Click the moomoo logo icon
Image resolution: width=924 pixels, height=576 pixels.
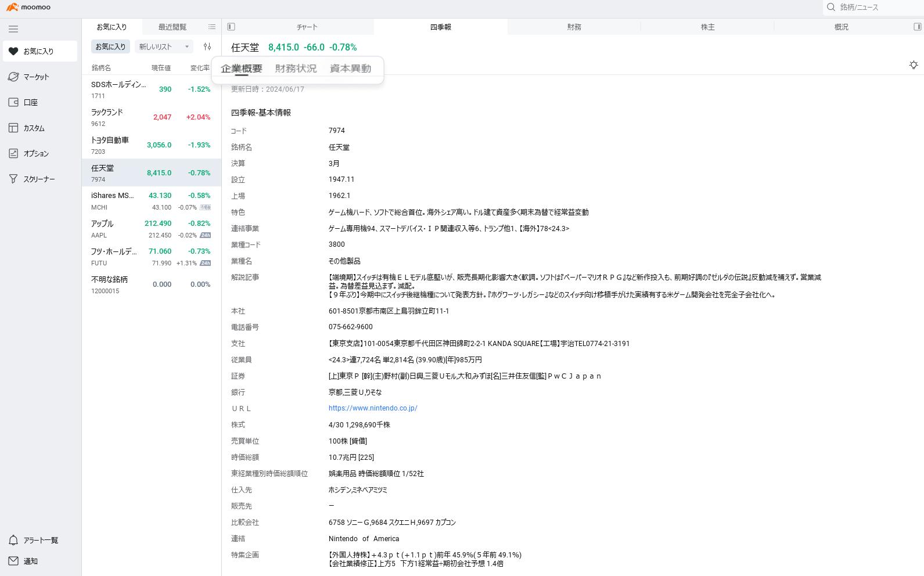(12, 7)
